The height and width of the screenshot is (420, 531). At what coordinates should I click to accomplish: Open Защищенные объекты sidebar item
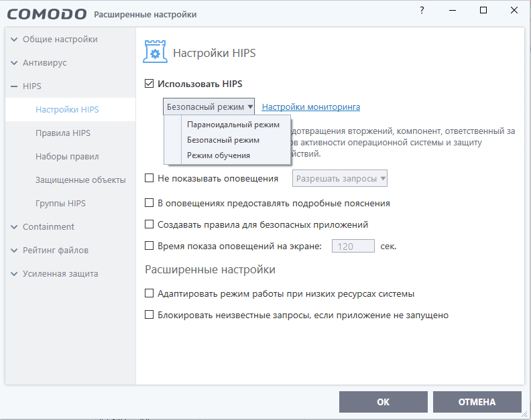click(70, 180)
